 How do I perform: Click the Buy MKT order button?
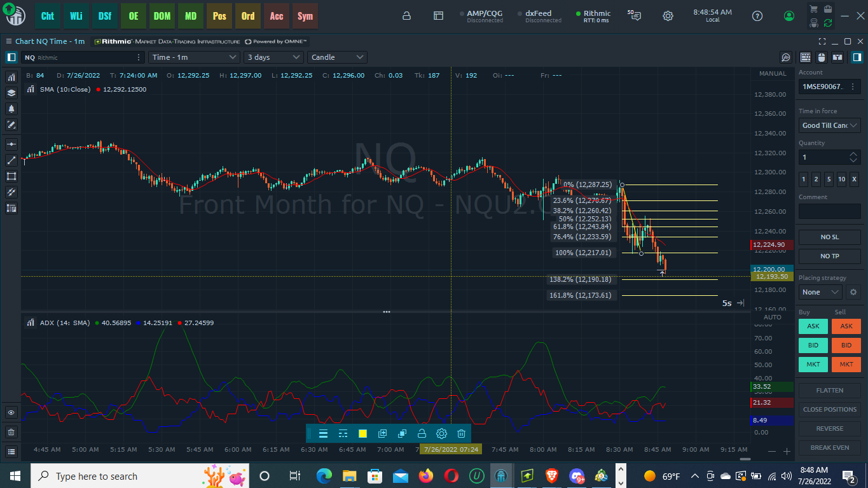813,365
